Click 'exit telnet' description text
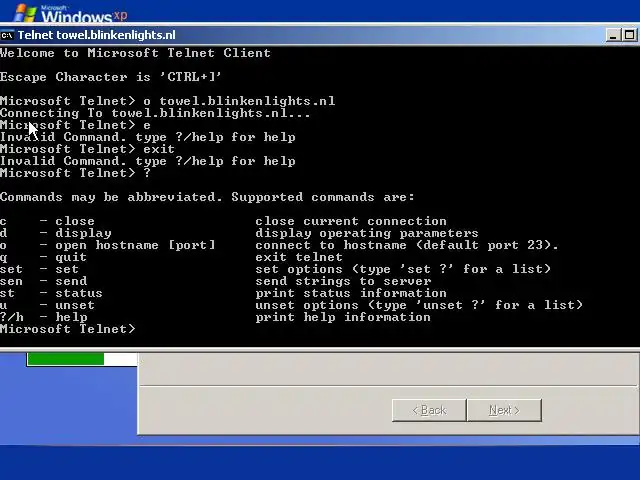The image size is (640, 480). [x=299, y=257]
